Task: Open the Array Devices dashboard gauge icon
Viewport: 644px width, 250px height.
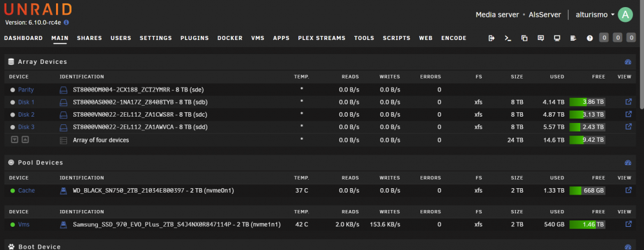Action: [x=627, y=62]
